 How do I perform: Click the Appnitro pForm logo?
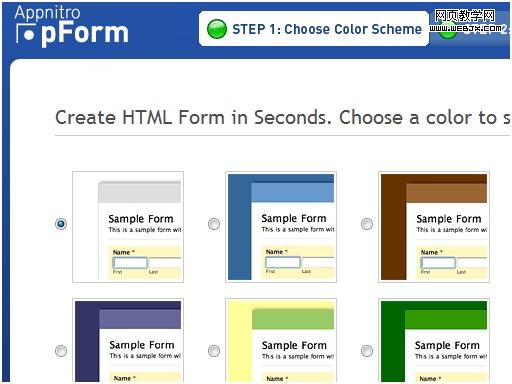pyautogui.click(x=71, y=27)
